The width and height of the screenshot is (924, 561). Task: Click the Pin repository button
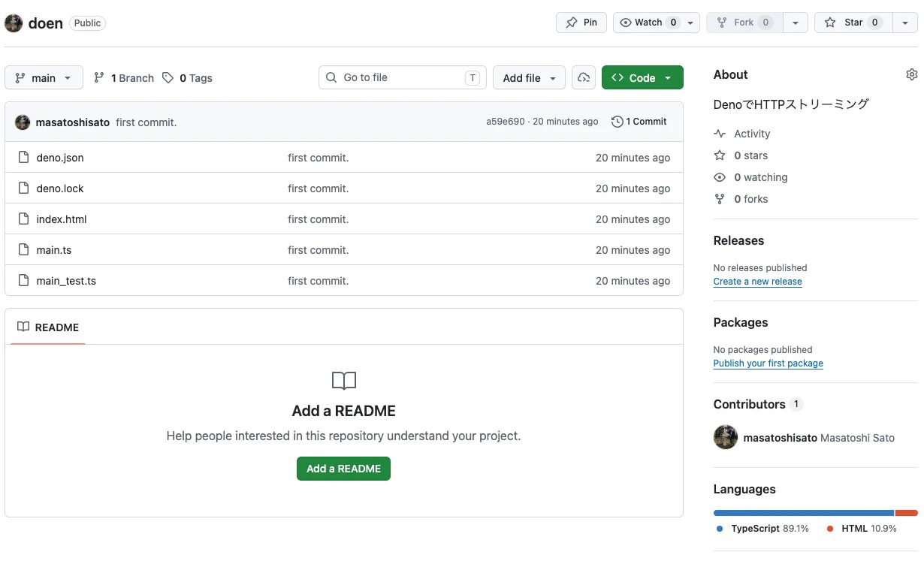pyautogui.click(x=581, y=23)
